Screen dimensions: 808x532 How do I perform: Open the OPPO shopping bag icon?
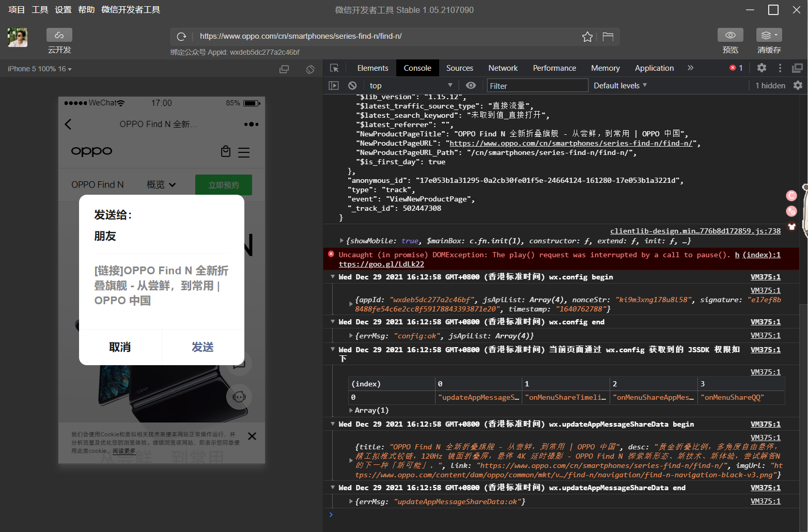226,151
